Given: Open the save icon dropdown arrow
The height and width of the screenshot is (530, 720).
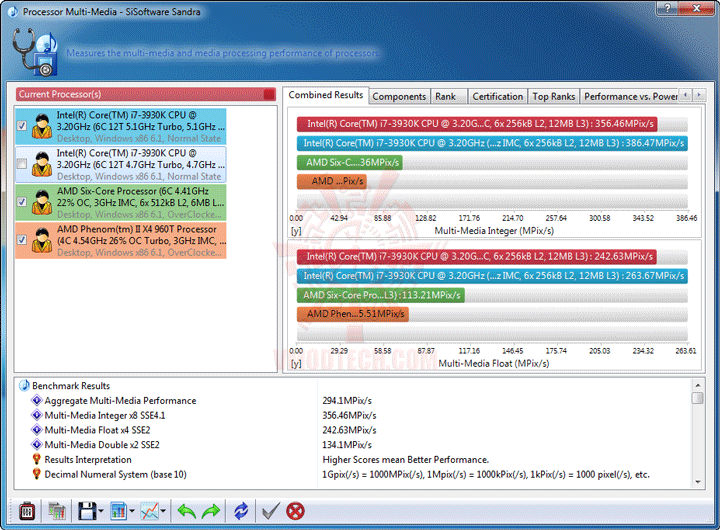Looking at the screenshot, I should 101,511.
